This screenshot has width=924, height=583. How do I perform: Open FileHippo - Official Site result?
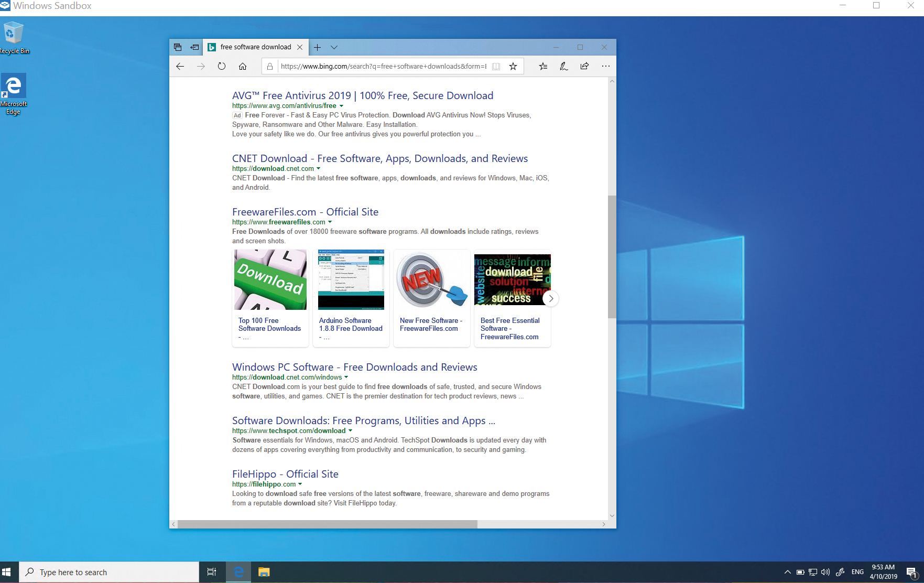point(285,474)
